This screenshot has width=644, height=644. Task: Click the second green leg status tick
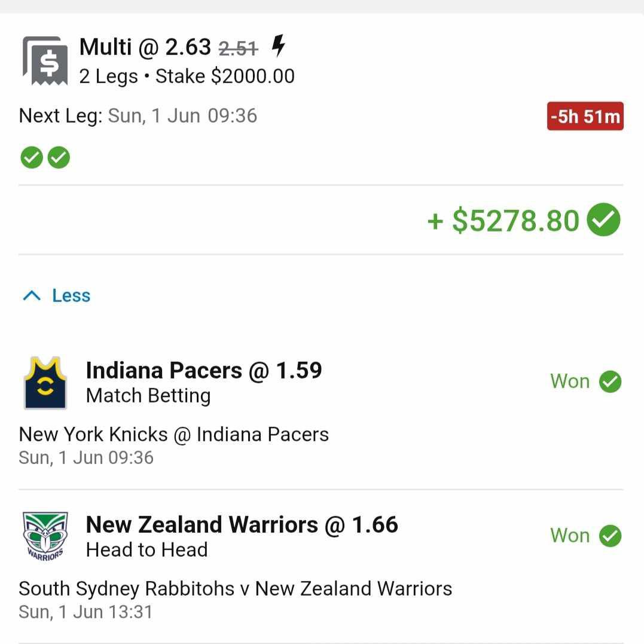pos(59,158)
